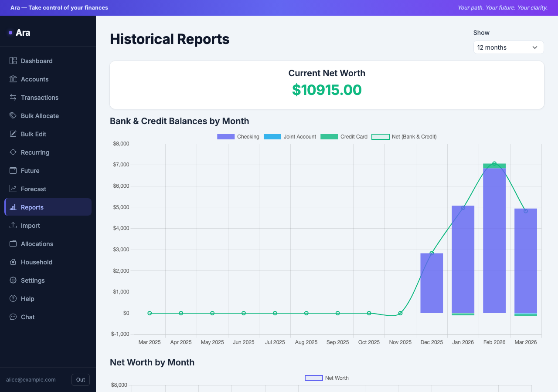Click the Historical Reports heading
558x392 pixels.
[170, 39]
